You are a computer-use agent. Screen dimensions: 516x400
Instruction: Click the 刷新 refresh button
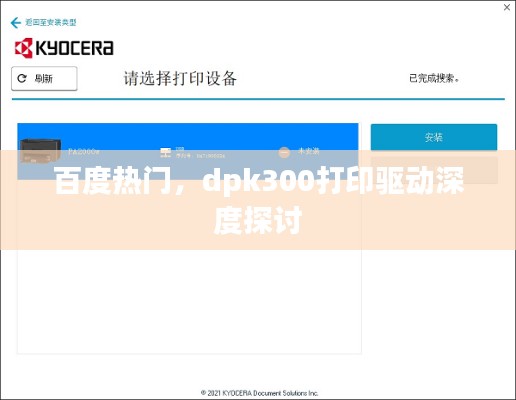[x=44, y=78]
